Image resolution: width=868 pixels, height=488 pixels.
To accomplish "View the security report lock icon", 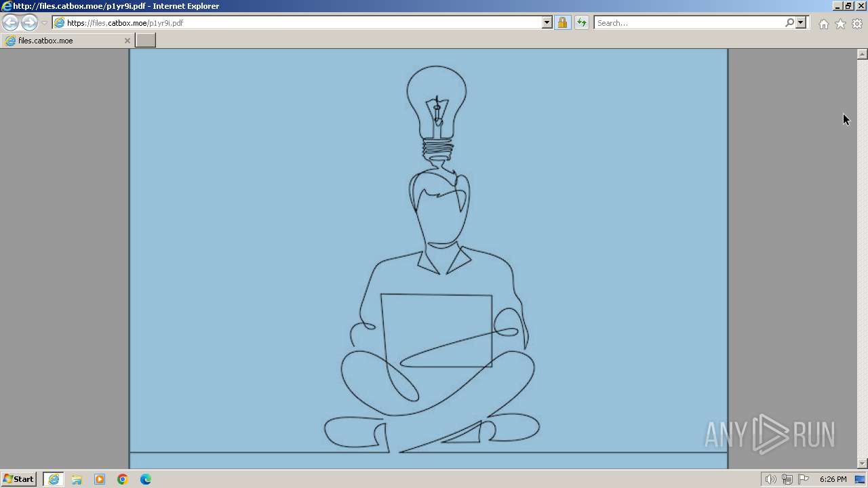I will coord(562,22).
